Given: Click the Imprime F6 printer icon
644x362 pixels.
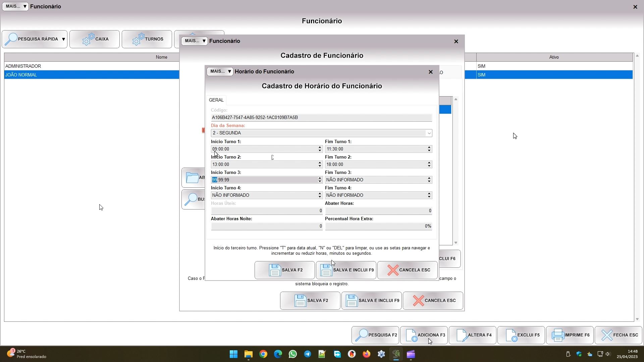Looking at the screenshot, I should [558, 335].
